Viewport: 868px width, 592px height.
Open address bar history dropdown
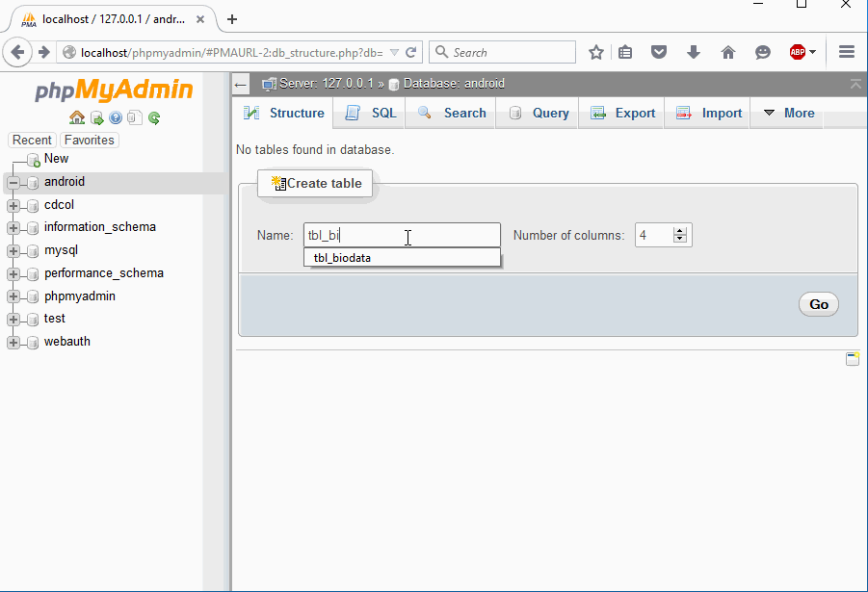[394, 53]
